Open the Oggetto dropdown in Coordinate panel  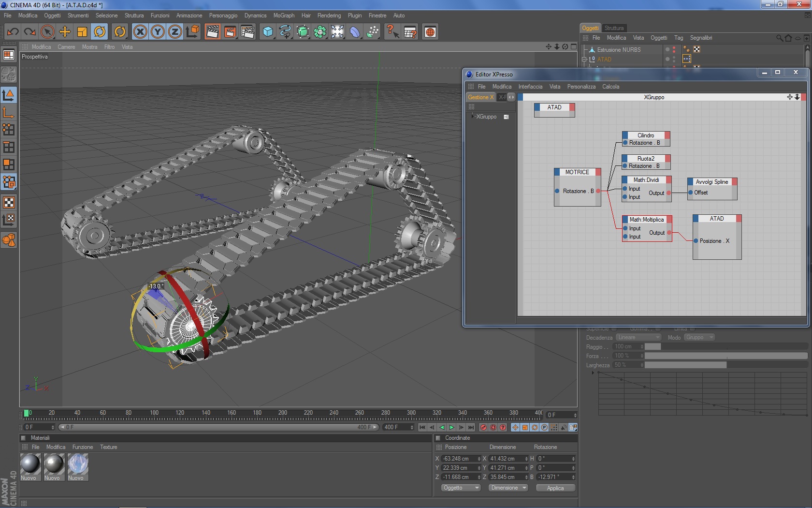click(461, 488)
